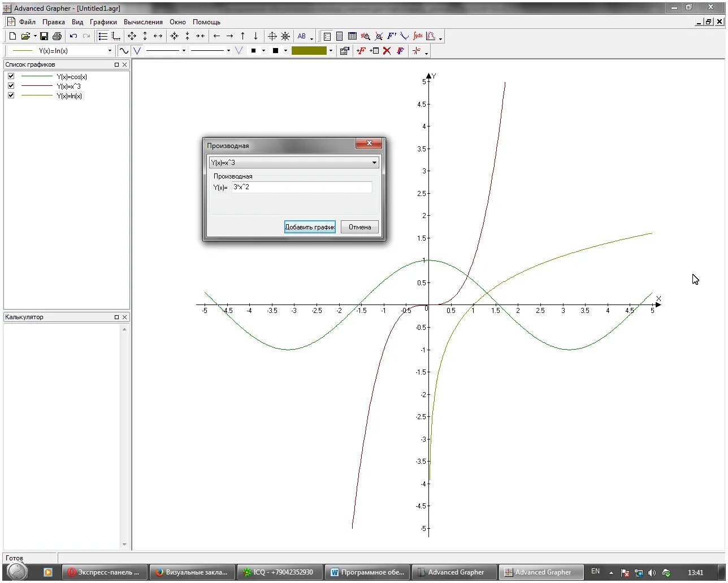The width and height of the screenshot is (728, 583).
Task: Close the Производная dialog with the red X
Action: (369, 143)
